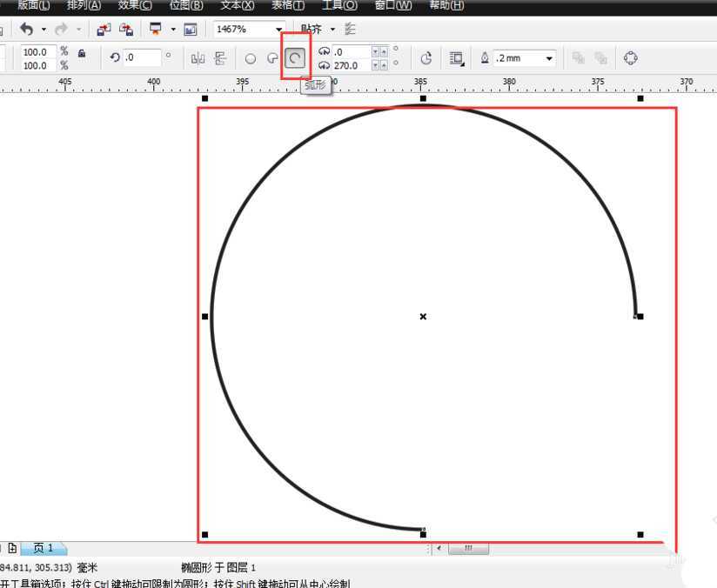Click the convert to curves icon

point(631,58)
